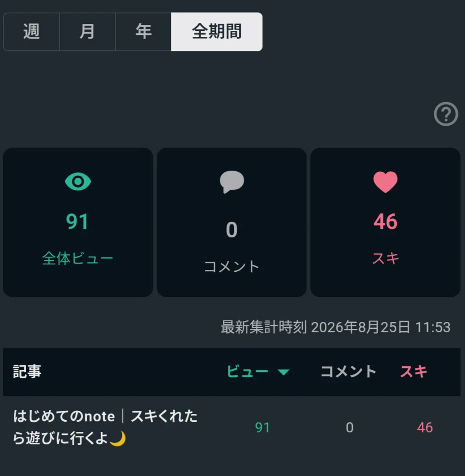Select the 全体ビュー stats card
This screenshot has height=476, width=465.
78,222
